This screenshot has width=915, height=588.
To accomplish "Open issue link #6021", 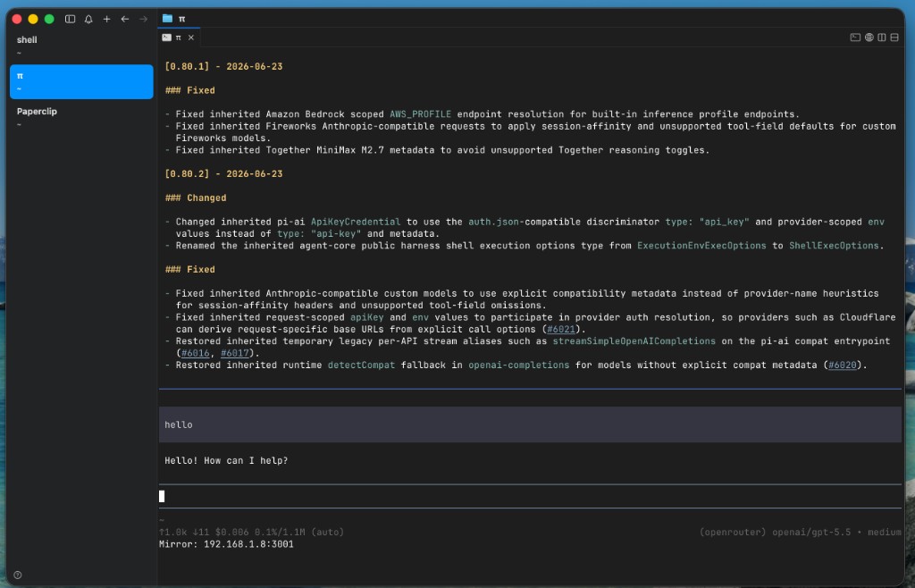I will pyautogui.click(x=561, y=330).
